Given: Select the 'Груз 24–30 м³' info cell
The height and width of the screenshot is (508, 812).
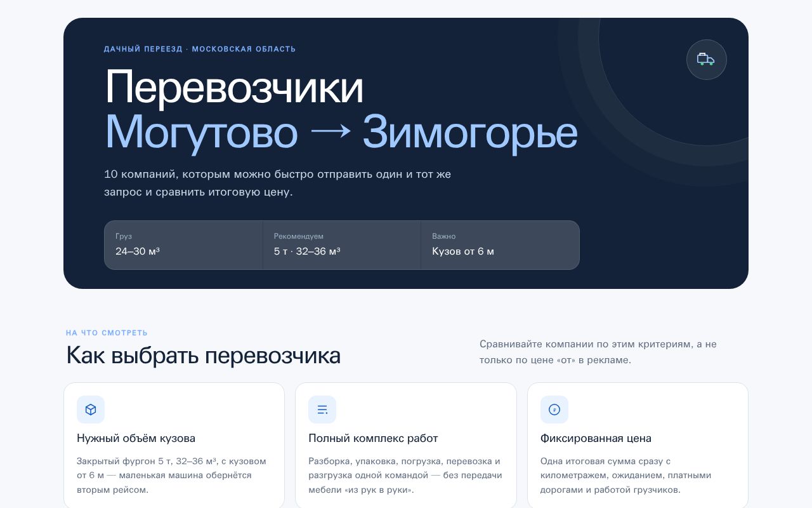Looking at the screenshot, I should click(x=183, y=245).
